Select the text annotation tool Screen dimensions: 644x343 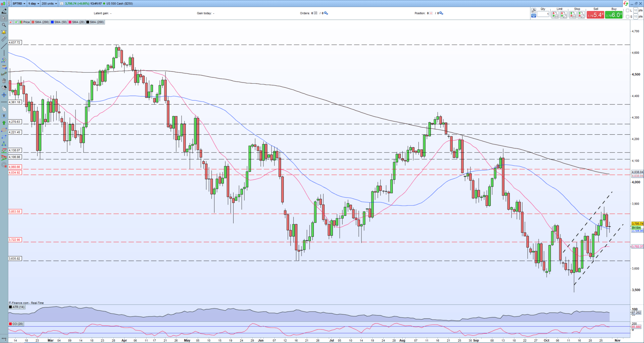click(x=4, y=116)
